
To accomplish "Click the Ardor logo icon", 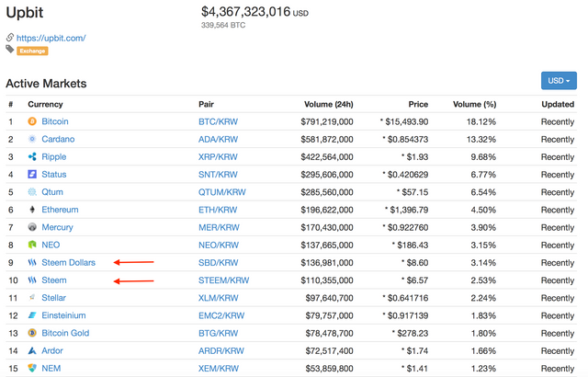I will coord(32,350).
